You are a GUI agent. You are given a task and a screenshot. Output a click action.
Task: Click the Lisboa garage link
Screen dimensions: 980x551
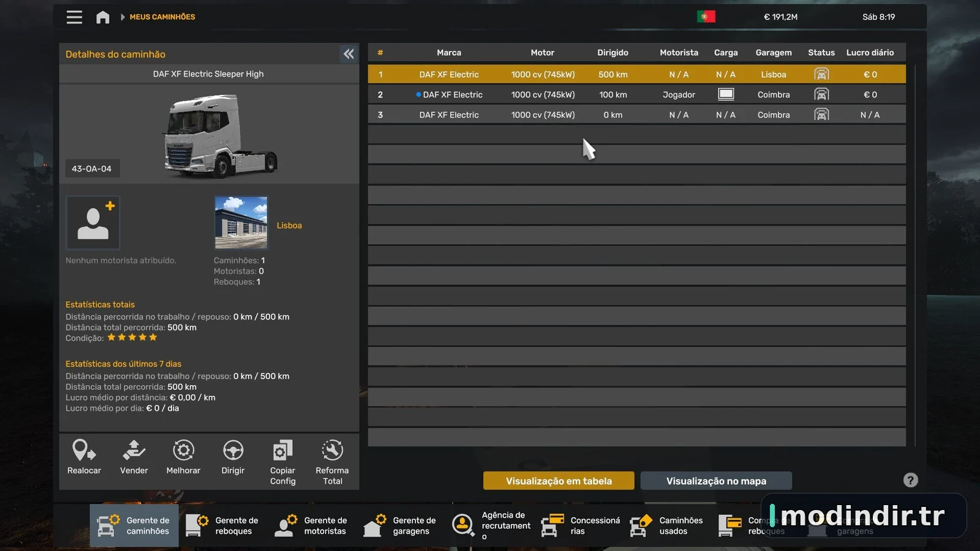pyautogui.click(x=289, y=225)
